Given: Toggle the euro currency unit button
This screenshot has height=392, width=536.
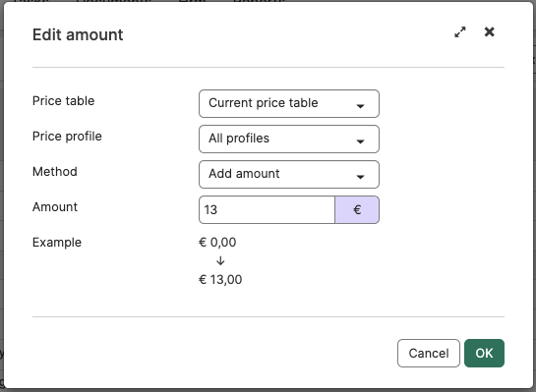Looking at the screenshot, I should pyautogui.click(x=357, y=209).
